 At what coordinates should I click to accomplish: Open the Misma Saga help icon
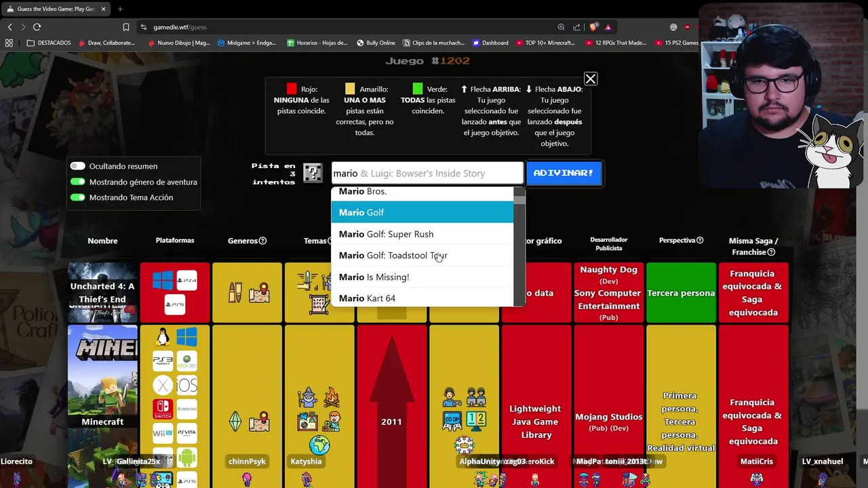tap(771, 252)
